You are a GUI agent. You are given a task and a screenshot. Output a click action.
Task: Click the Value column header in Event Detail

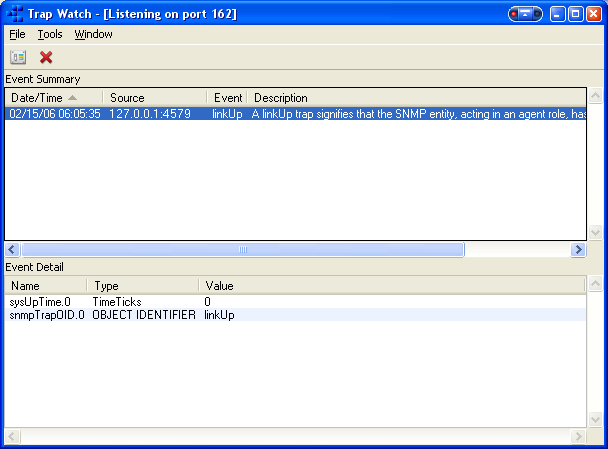(x=392, y=286)
